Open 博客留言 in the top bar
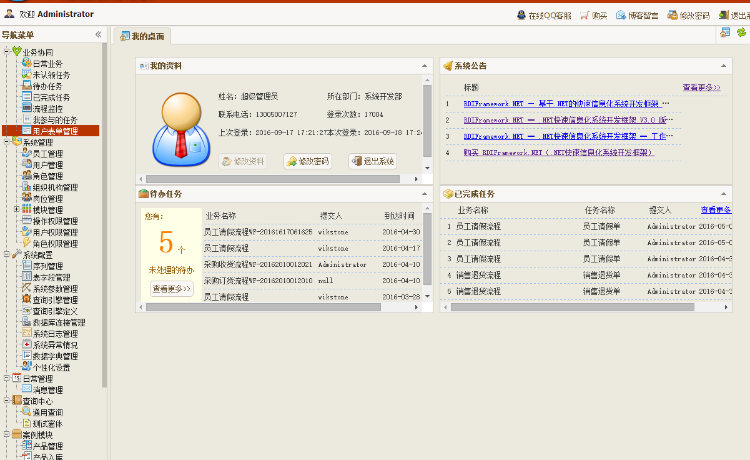Screen dimensions: 750x460 pos(637,15)
